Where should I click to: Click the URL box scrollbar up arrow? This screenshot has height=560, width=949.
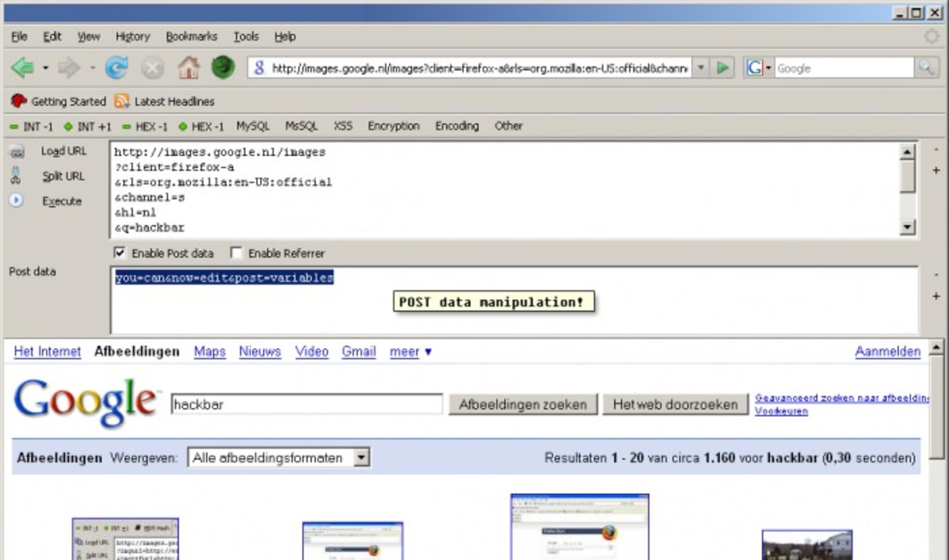tap(907, 152)
